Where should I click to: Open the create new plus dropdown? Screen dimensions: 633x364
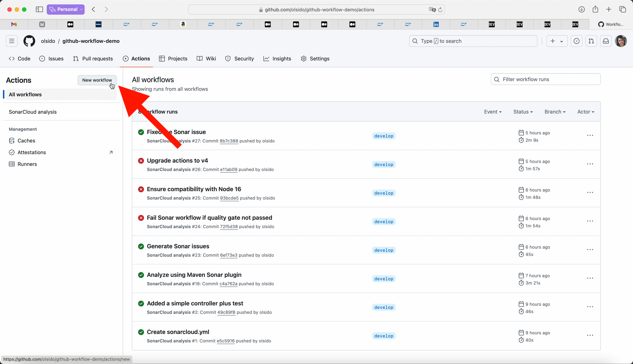point(557,41)
